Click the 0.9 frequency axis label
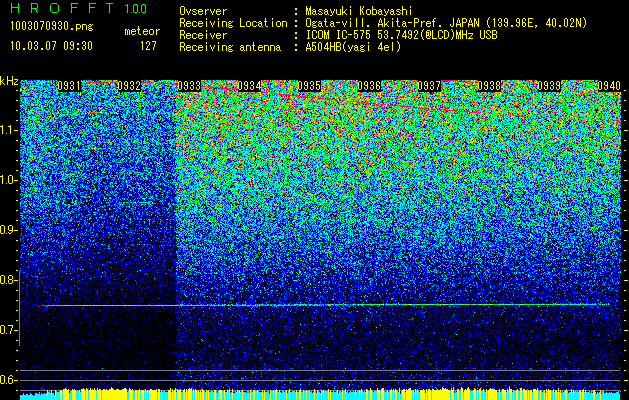This screenshot has height=400, width=629. (9, 230)
